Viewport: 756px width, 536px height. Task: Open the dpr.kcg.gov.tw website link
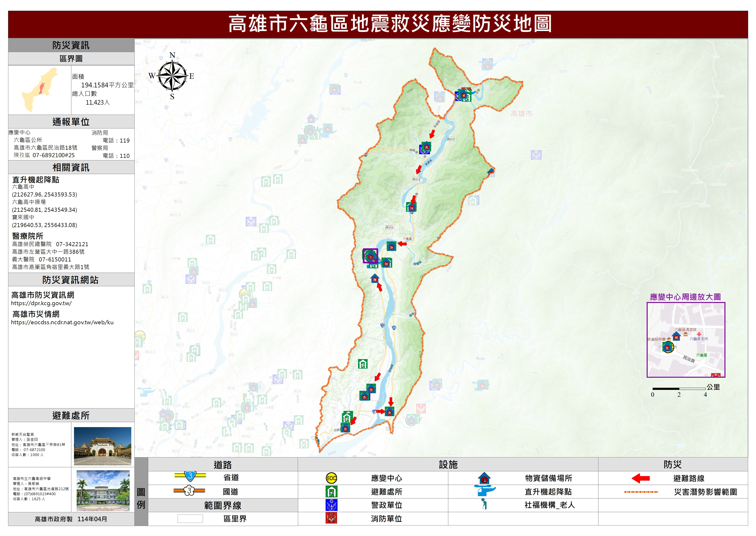tap(41, 303)
